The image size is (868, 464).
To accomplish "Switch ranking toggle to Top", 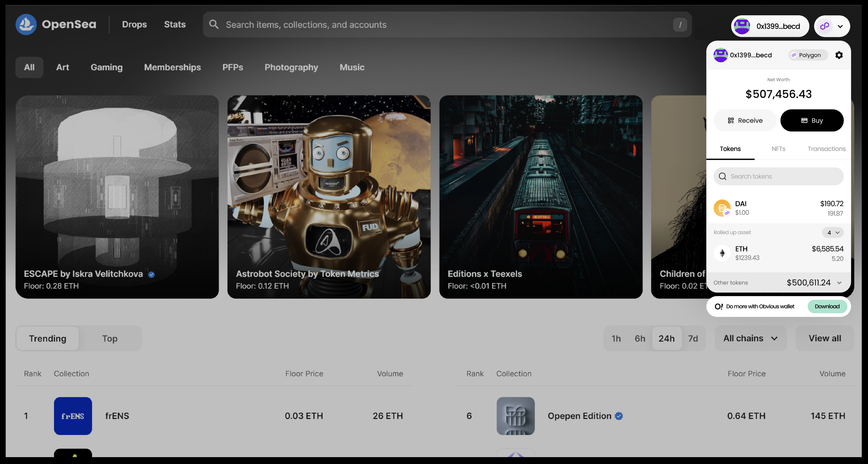I will [x=110, y=338].
